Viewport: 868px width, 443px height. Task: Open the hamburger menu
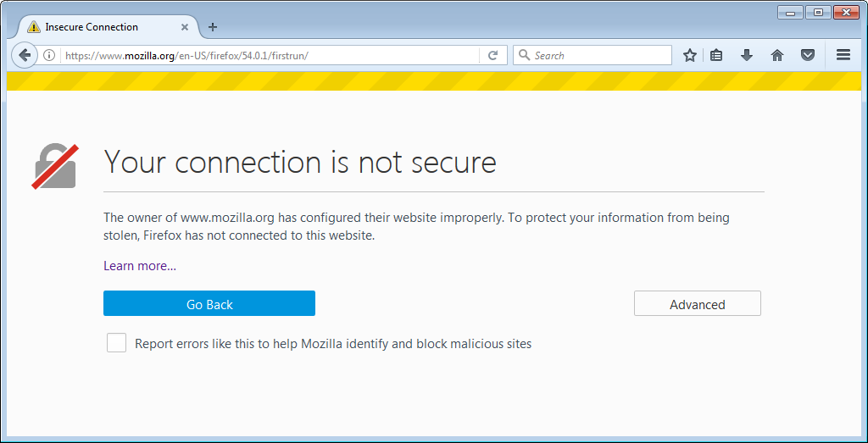843,55
